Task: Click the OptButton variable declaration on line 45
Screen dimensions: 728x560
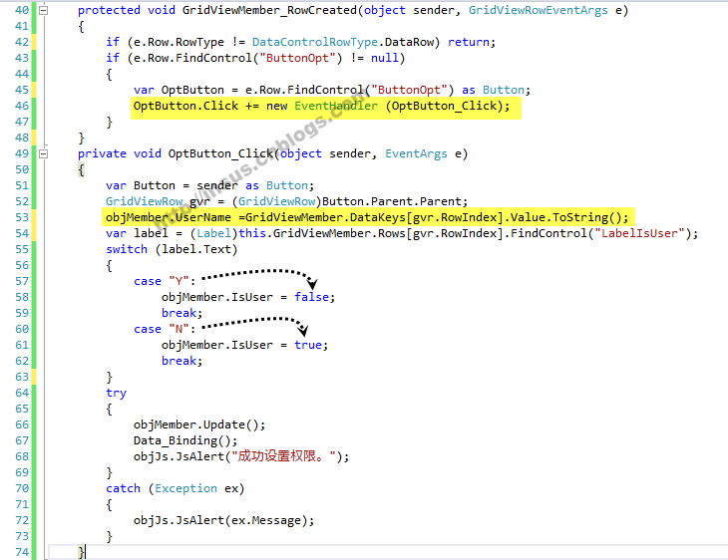Action: click(x=192, y=90)
